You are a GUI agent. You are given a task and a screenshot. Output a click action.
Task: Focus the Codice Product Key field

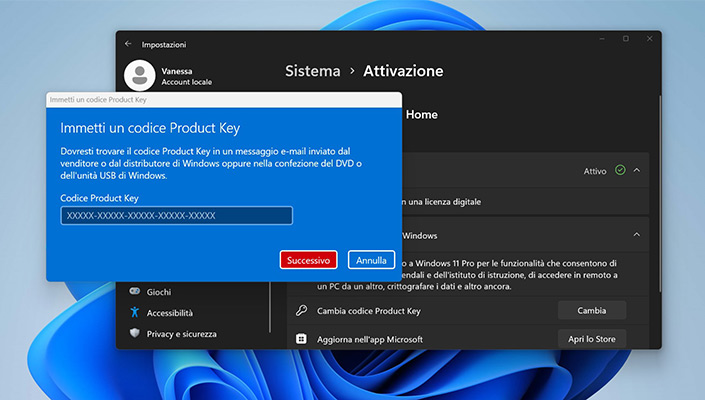(x=176, y=216)
